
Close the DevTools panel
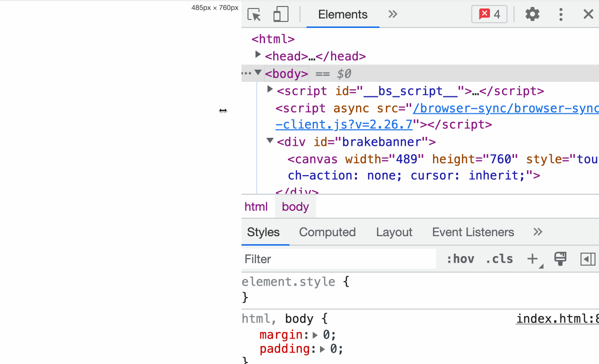(588, 14)
